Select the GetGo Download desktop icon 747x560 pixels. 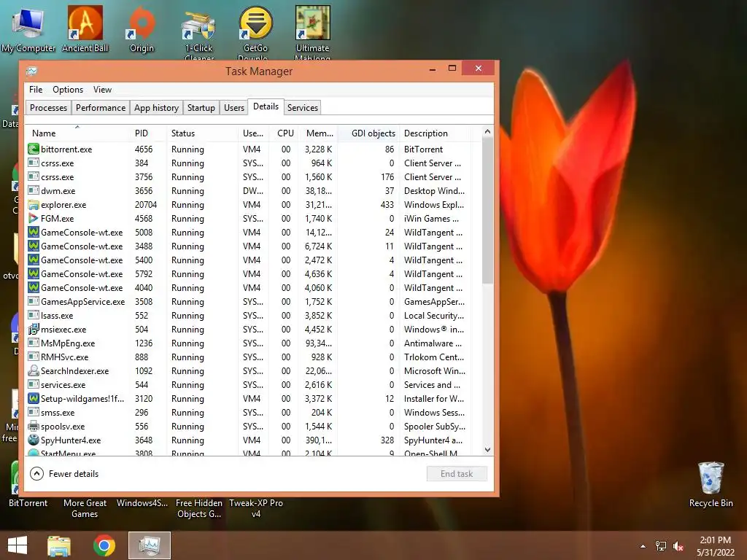(x=255, y=34)
